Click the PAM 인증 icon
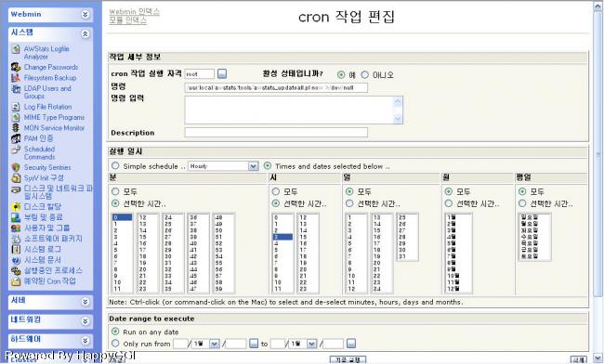Screen dimensions: 604x364 (x=16, y=138)
